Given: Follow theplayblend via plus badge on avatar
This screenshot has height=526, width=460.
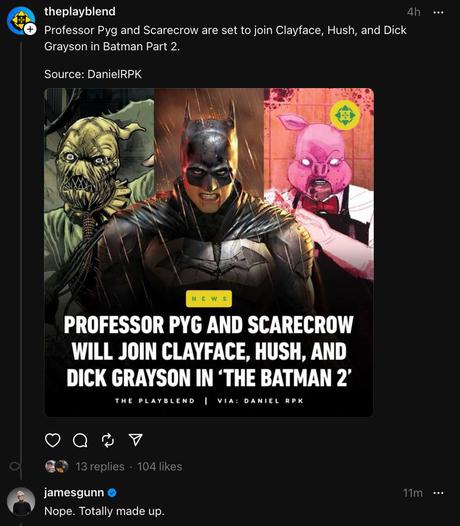Looking at the screenshot, I should (x=31, y=30).
